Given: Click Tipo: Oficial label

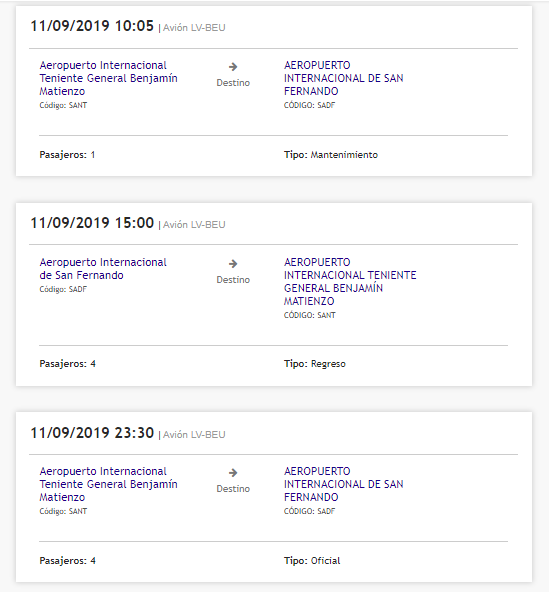Looking at the screenshot, I should point(312,561).
